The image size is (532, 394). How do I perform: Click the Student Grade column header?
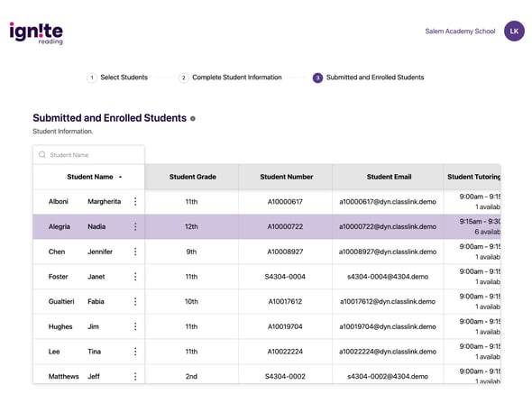point(192,177)
